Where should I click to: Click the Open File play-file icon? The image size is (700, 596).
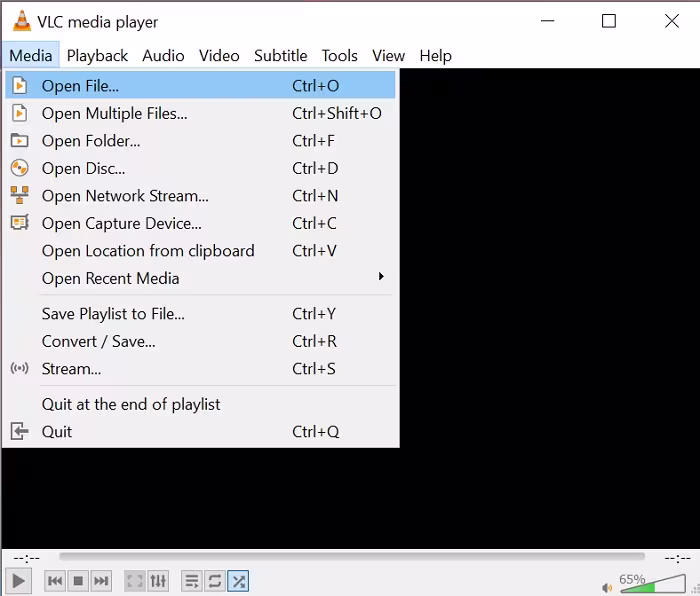click(19, 85)
